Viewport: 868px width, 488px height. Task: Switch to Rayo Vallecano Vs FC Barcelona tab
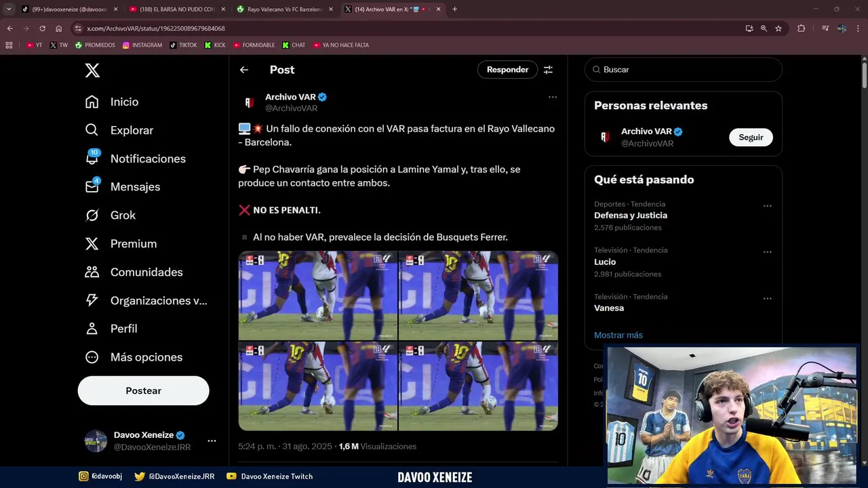(283, 9)
